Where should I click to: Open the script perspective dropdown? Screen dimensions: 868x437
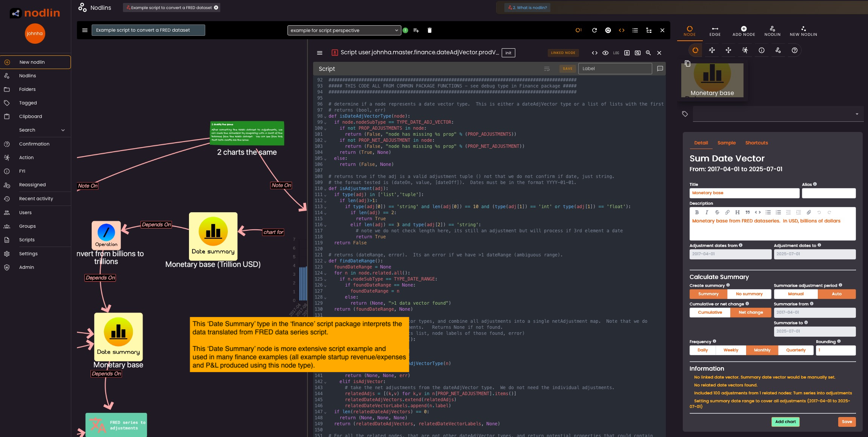click(343, 30)
